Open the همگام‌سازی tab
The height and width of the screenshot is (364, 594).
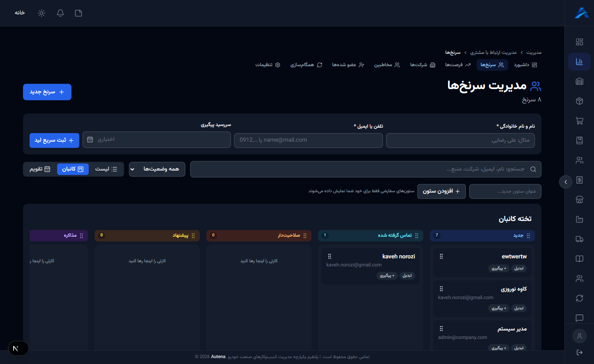pos(306,65)
